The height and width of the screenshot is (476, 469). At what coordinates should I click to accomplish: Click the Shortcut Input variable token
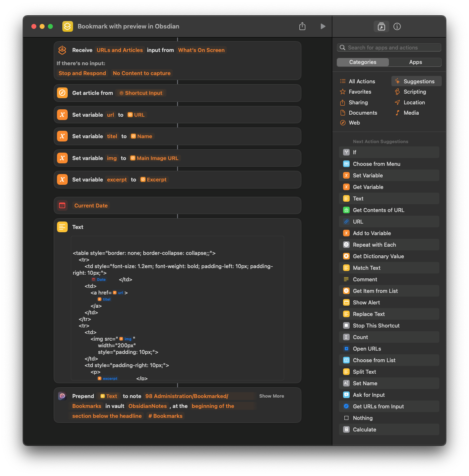click(x=141, y=93)
